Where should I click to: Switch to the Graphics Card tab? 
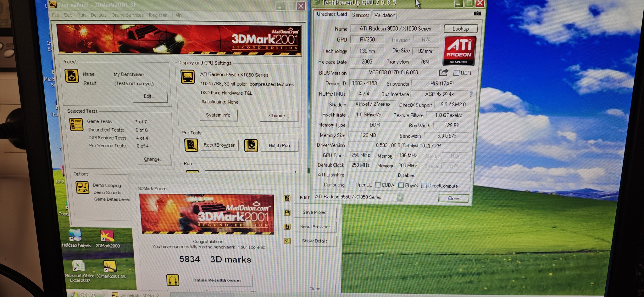pos(332,14)
